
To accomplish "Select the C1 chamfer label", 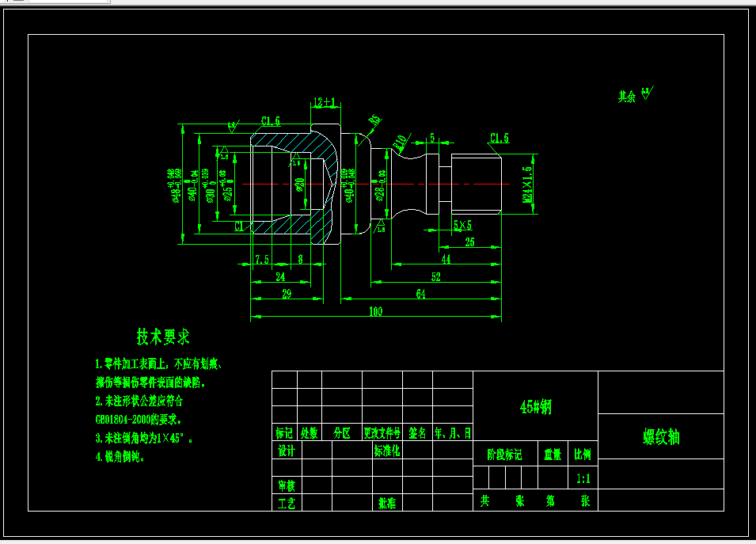I will [x=239, y=226].
